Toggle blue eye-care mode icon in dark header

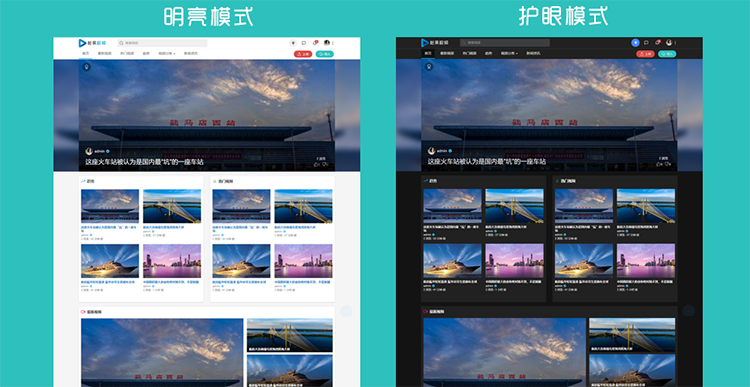tap(635, 43)
